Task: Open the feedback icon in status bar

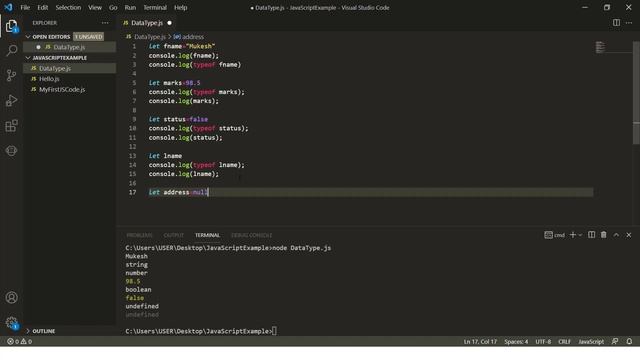Action: point(615,341)
